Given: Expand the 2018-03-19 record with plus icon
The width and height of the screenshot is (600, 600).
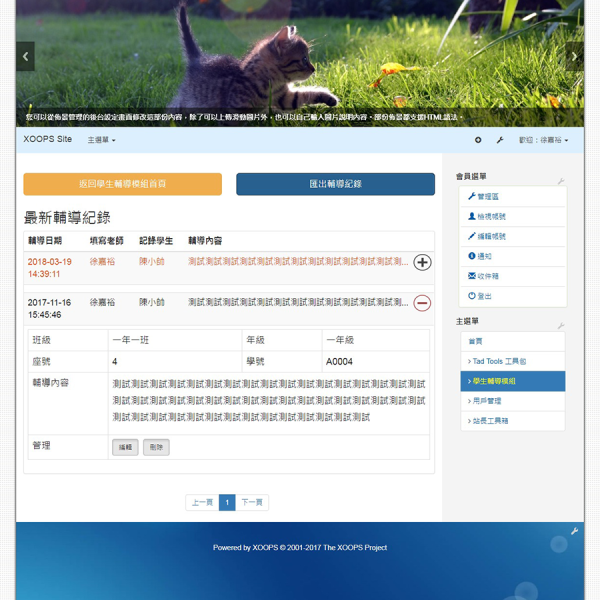Looking at the screenshot, I should coord(422,262).
